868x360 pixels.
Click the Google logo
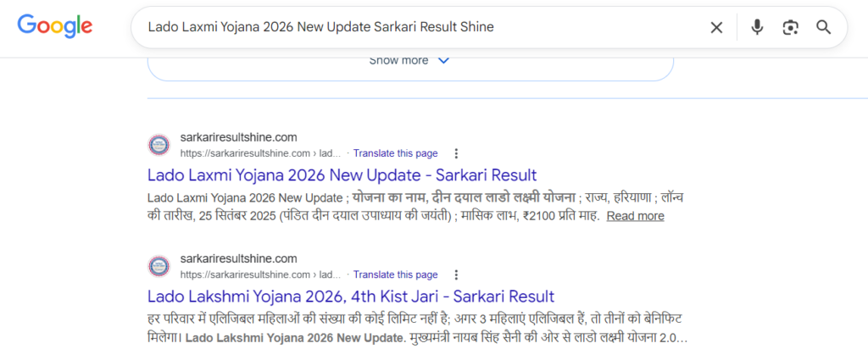click(x=55, y=26)
